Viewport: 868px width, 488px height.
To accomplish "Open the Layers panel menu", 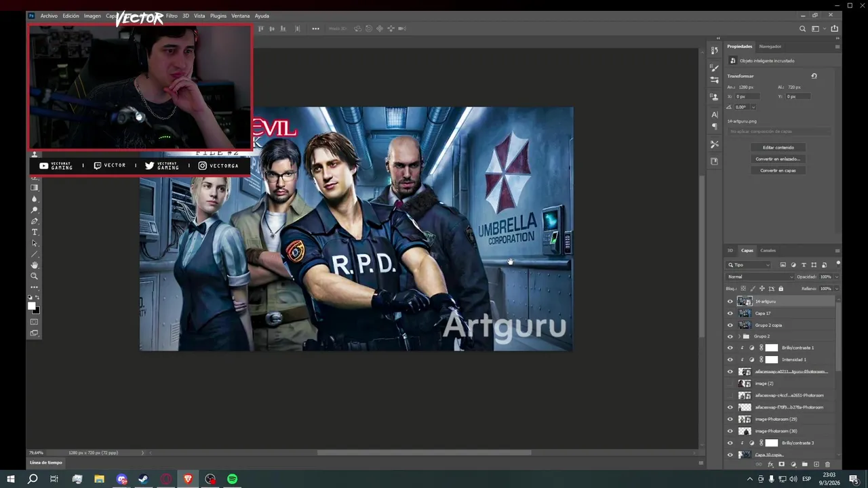I will [x=837, y=250].
